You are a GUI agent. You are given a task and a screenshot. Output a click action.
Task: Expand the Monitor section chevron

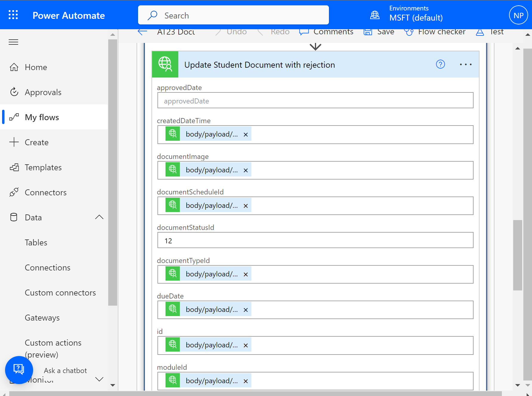(99, 379)
